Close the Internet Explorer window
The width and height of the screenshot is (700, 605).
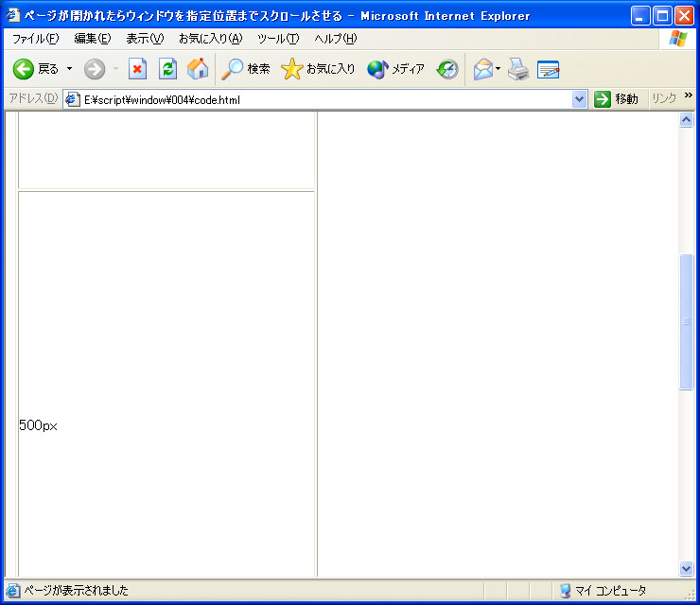(x=684, y=16)
